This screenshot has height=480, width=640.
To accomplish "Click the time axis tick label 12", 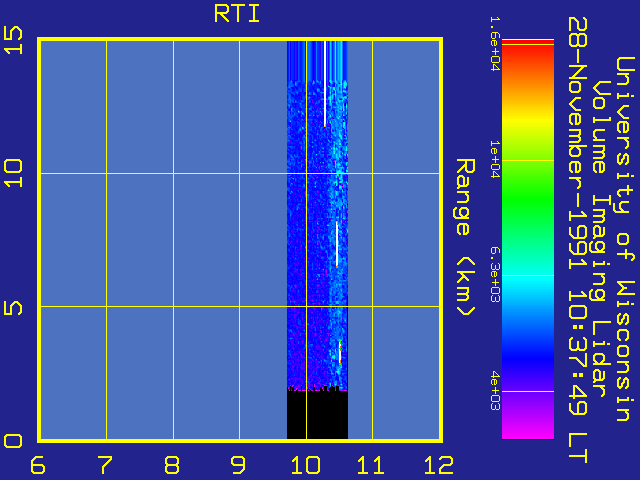I will 439,465.
